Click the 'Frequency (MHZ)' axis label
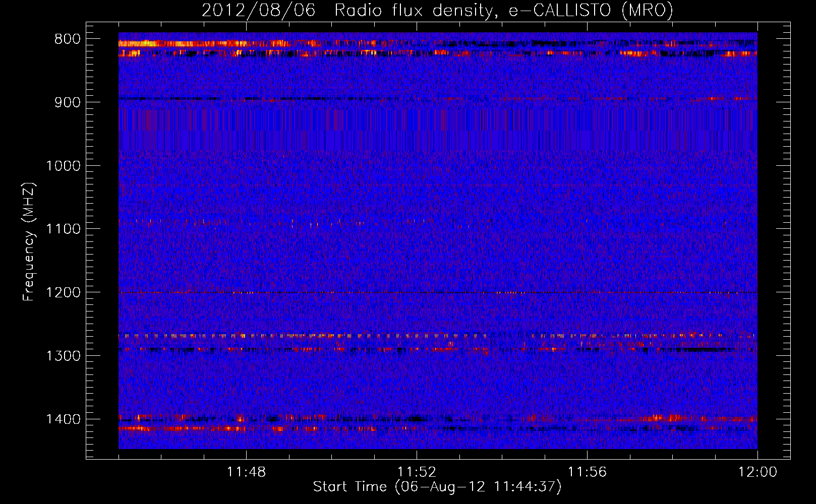Image resolution: width=816 pixels, height=504 pixels. point(29,241)
